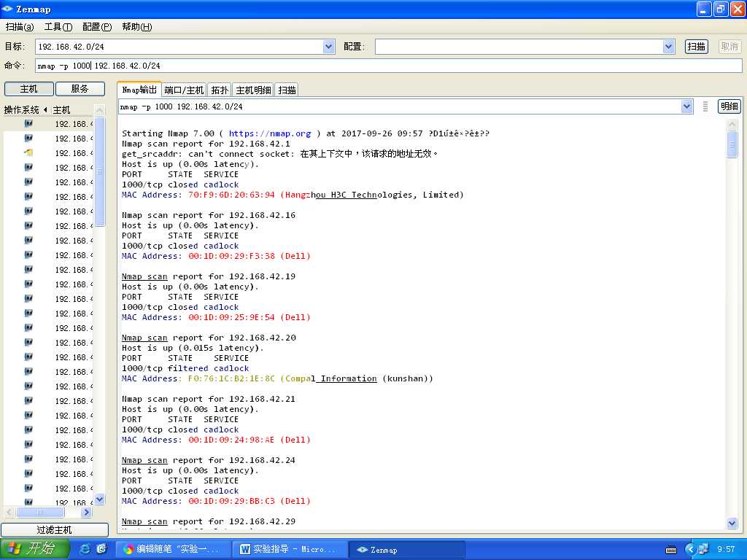747x560 pixels.
Task: Open the 帮助(H) menu
Action: click(x=136, y=27)
